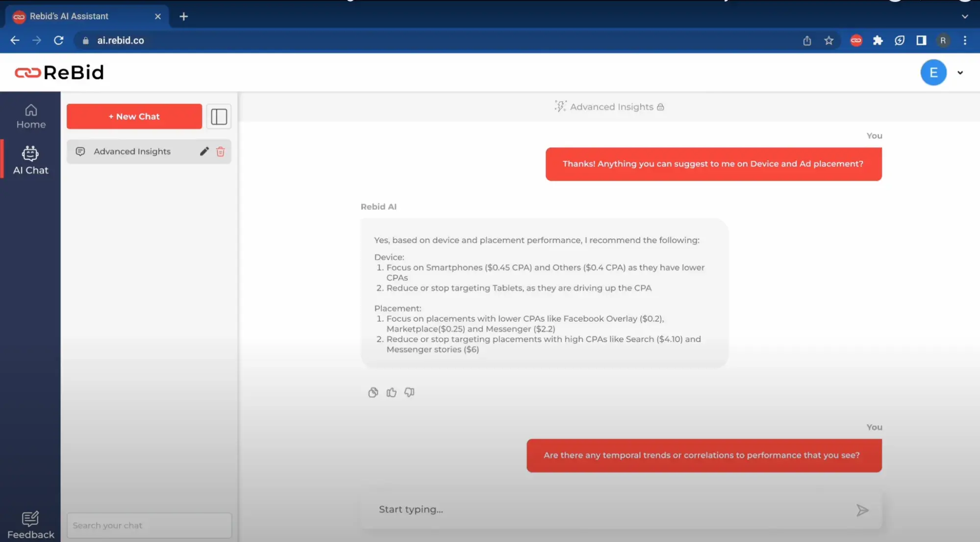Click the Advanced Insights lock icon
Viewport: 980px width, 542px height.
point(660,107)
